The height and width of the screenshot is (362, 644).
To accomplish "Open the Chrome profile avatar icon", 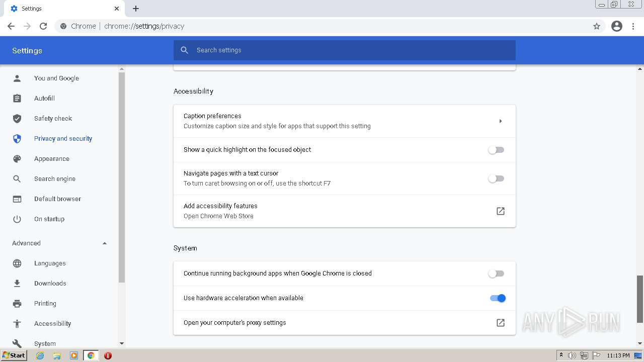I will (x=617, y=26).
